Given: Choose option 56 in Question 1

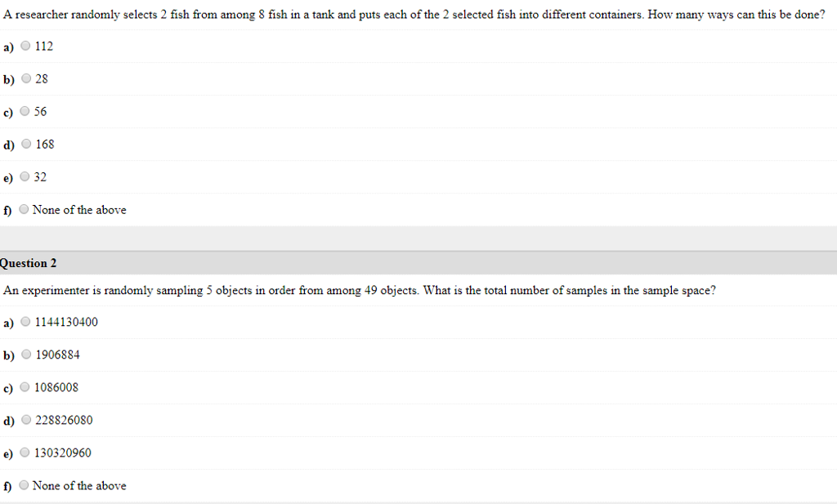Looking at the screenshot, I should pyautogui.click(x=25, y=112).
